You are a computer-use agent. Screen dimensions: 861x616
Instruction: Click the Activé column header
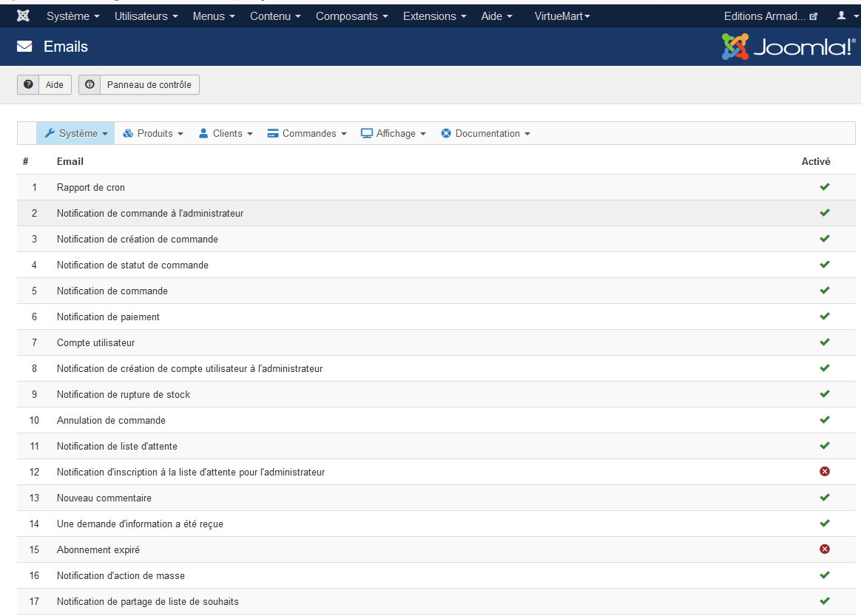tap(815, 161)
